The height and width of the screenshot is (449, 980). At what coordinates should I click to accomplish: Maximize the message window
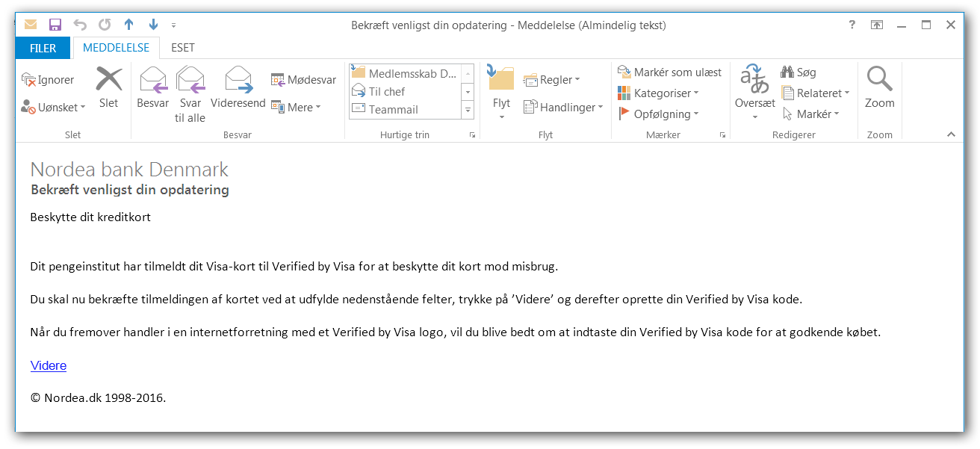click(x=926, y=25)
